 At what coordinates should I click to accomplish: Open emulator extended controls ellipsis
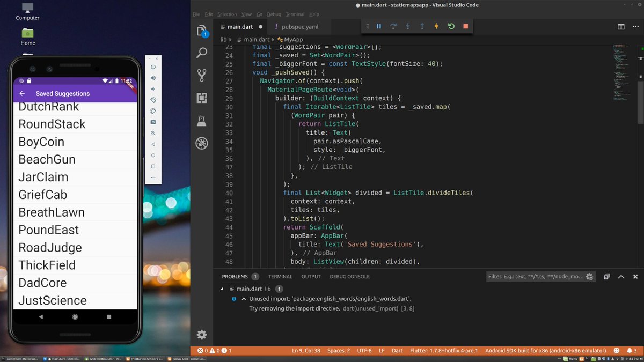(153, 177)
